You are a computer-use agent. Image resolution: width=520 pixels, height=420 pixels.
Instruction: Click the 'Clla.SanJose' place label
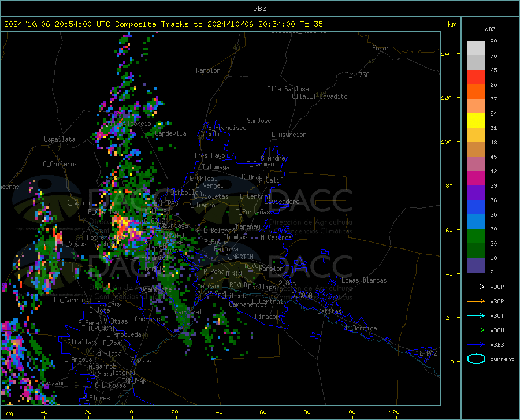288,89
